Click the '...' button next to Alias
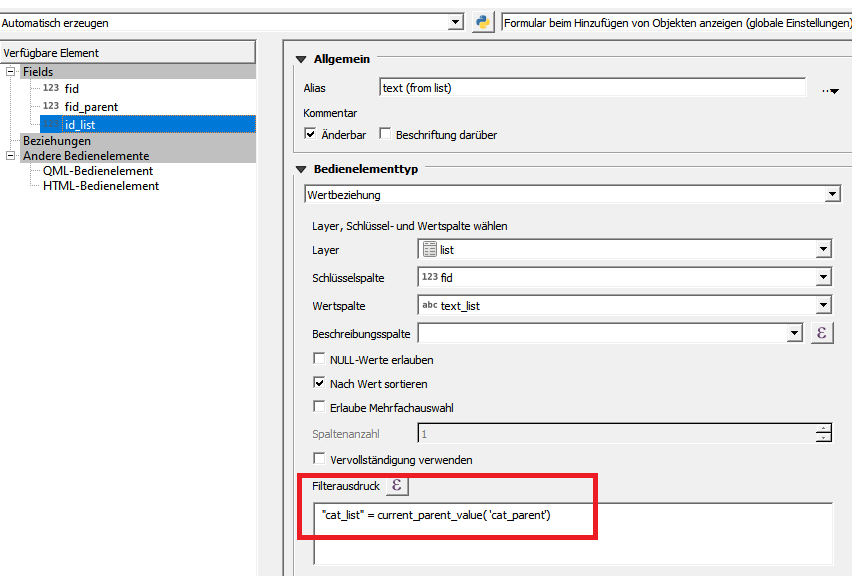 828,89
